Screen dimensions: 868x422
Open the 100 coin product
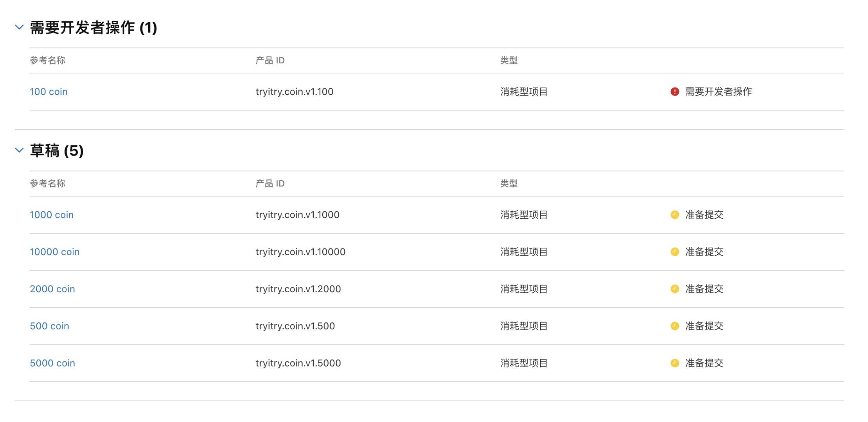[x=49, y=92]
